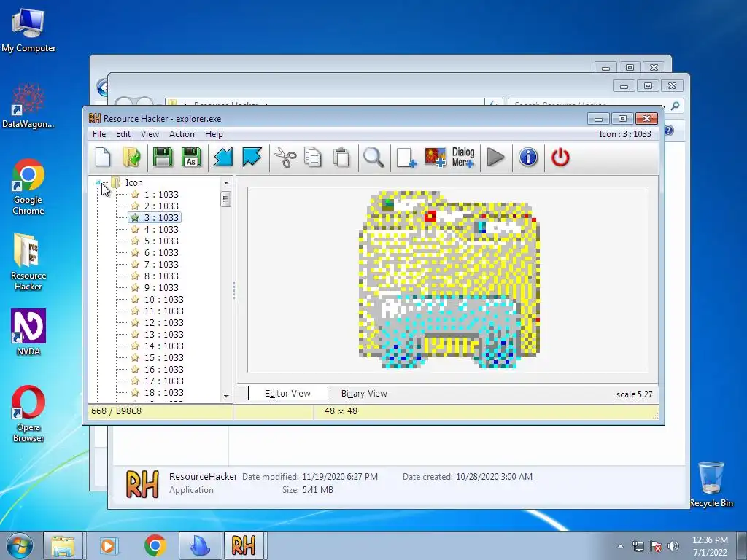Viewport: 747px width, 560px height.
Task: Click the scale 5.27 label
Action: [x=634, y=394]
